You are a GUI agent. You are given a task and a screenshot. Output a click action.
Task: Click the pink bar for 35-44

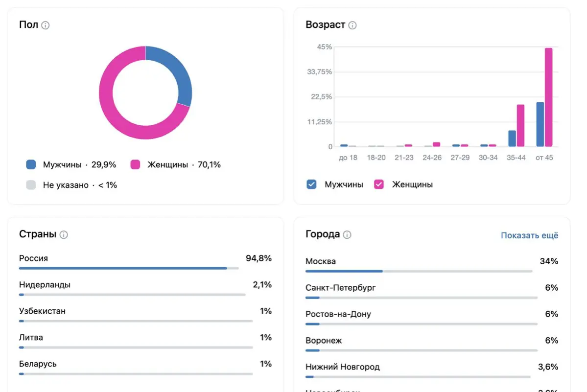coord(520,126)
